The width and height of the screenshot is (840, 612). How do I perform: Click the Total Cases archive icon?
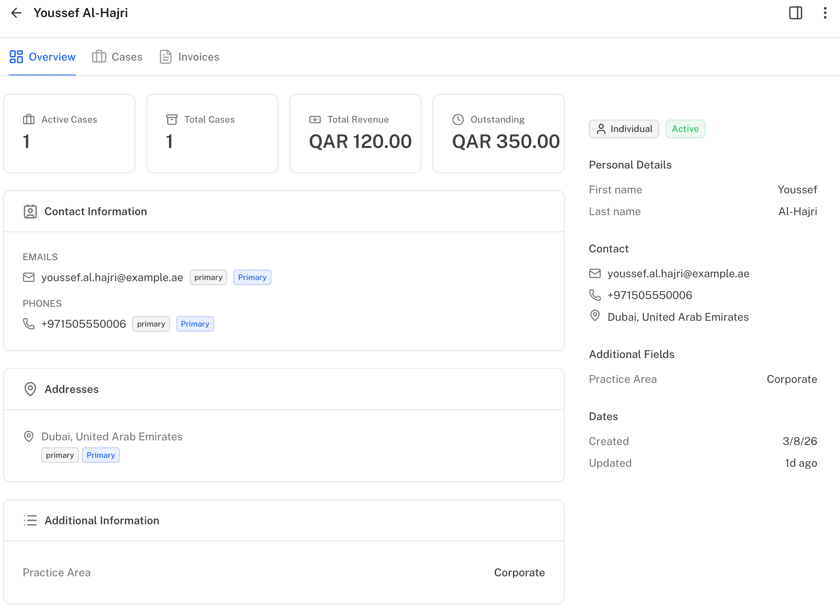tap(171, 120)
